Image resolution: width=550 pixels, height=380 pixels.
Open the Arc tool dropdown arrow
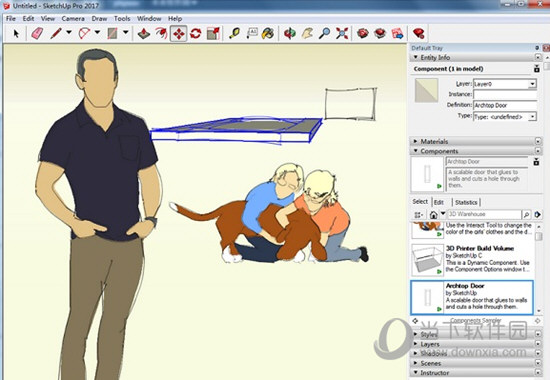[x=97, y=32]
